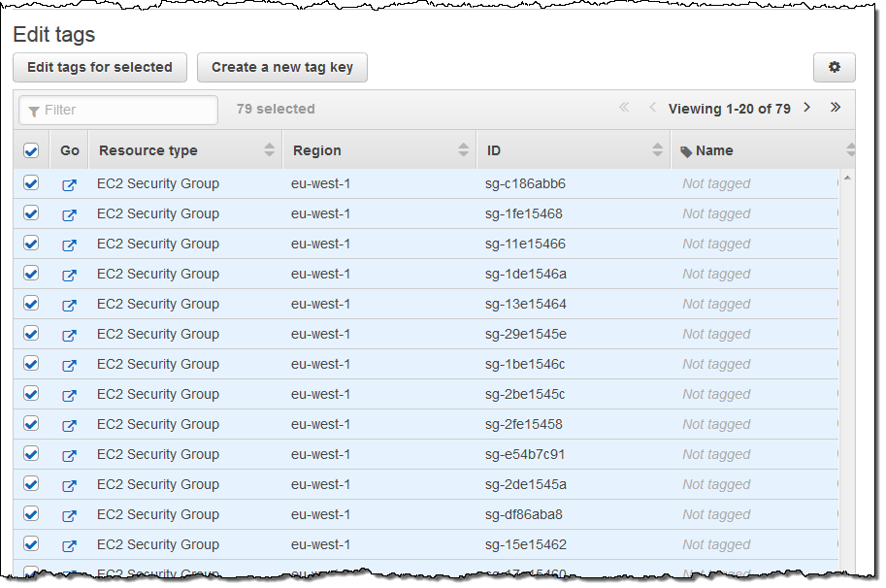Sort the table by ID column
This screenshot has width=886, height=588.
494,150
